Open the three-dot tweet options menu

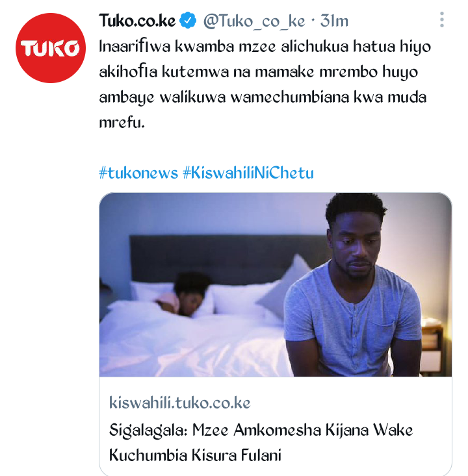pyautogui.click(x=442, y=19)
